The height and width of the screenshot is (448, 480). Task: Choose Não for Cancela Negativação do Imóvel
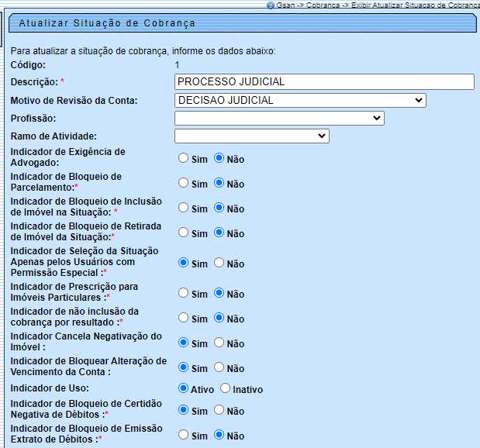click(219, 343)
